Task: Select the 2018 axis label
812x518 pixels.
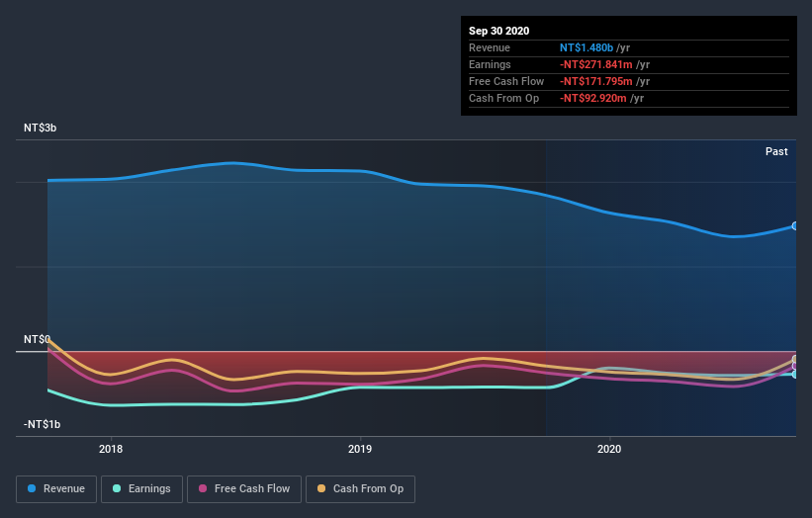Action: (x=111, y=449)
